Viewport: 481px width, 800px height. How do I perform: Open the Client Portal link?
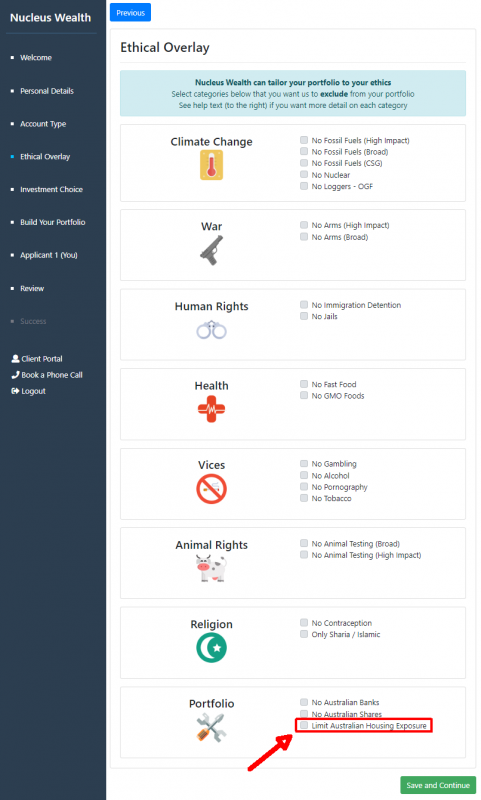click(37, 359)
